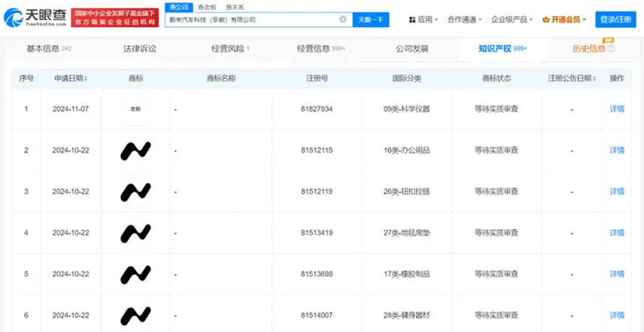Switch to the 法律诉讼 tab
Image resolution: width=644 pixels, height=332 pixels.
(140, 49)
